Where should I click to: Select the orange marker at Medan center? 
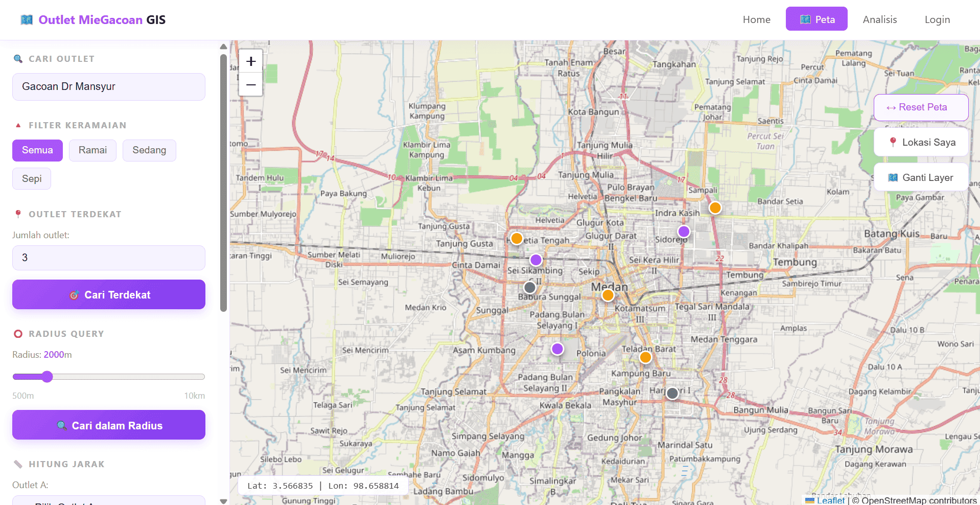(x=608, y=295)
